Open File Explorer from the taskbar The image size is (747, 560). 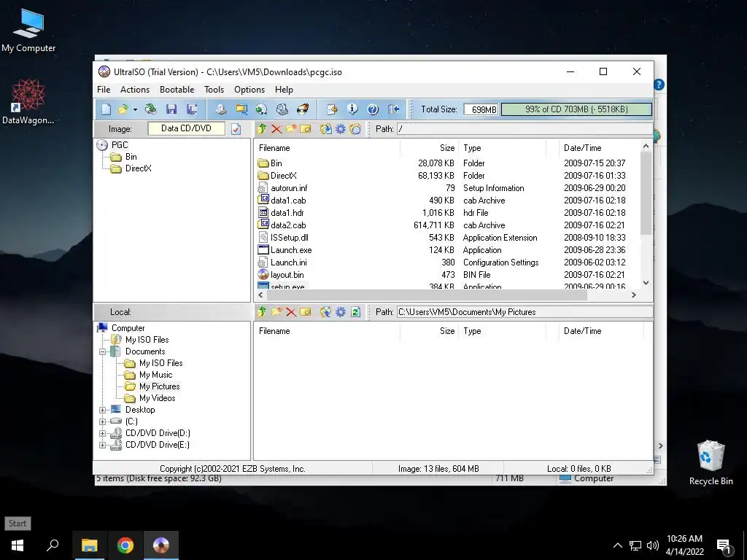(x=90, y=545)
